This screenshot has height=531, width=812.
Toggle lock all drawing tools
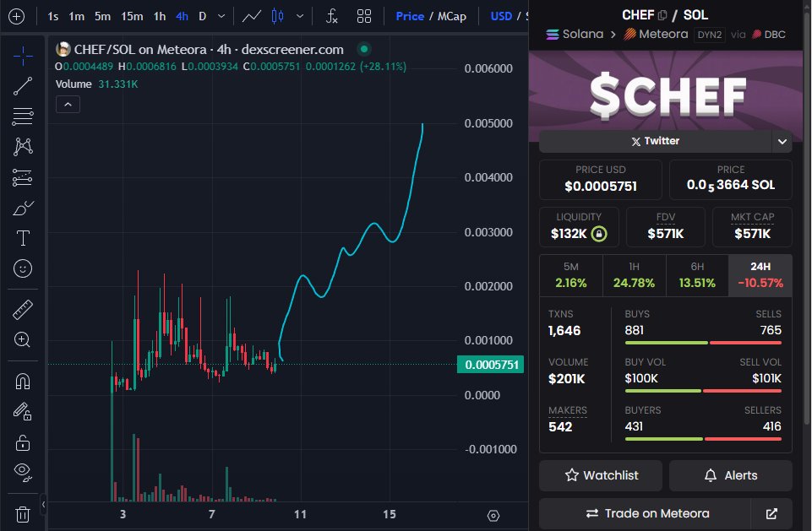tap(23, 443)
